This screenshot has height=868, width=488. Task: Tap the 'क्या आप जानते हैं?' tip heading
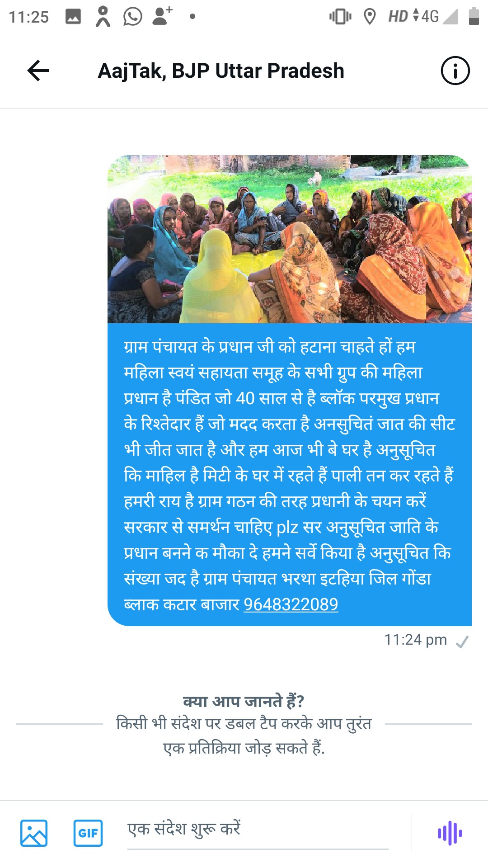(244, 701)
